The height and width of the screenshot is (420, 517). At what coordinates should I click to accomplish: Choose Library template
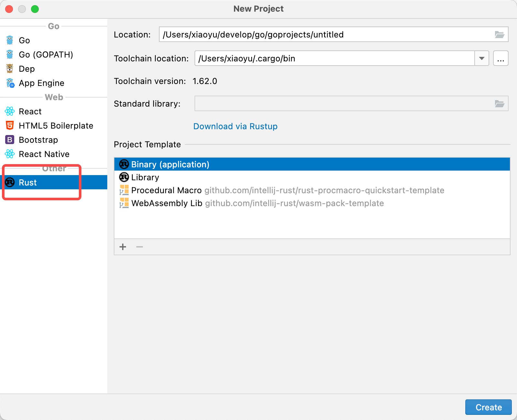(x=312, y=177)
